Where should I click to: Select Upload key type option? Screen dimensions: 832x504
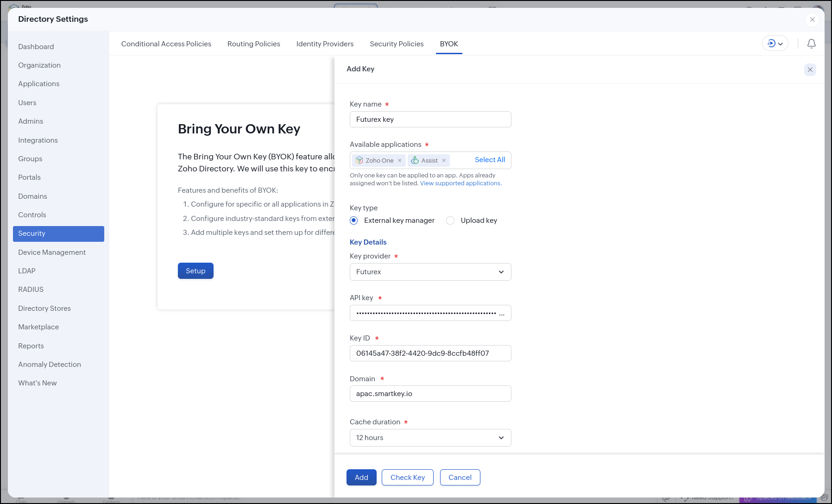tap(450, 220)
